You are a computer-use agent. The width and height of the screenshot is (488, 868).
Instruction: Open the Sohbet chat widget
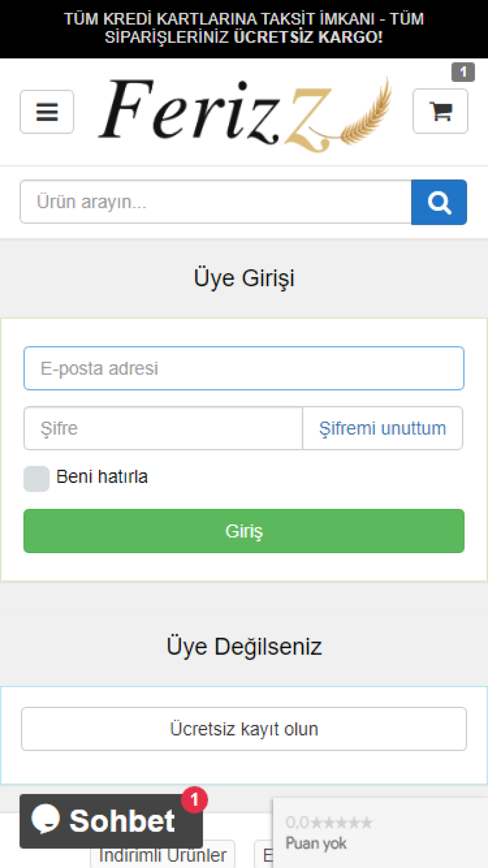tap(111, 821)
